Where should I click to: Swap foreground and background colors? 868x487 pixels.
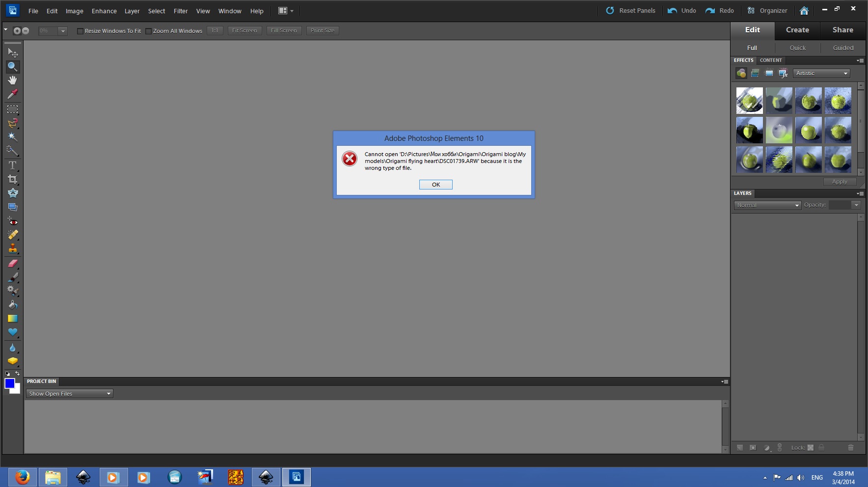tap(18, 374)
